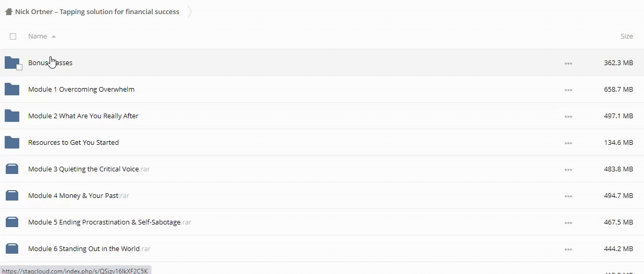The height and width of the screenshot is (274, 644).
Task: Click the Module 4 Money rar archive icon
Action: pyautogui.click(x=11, y=195)
